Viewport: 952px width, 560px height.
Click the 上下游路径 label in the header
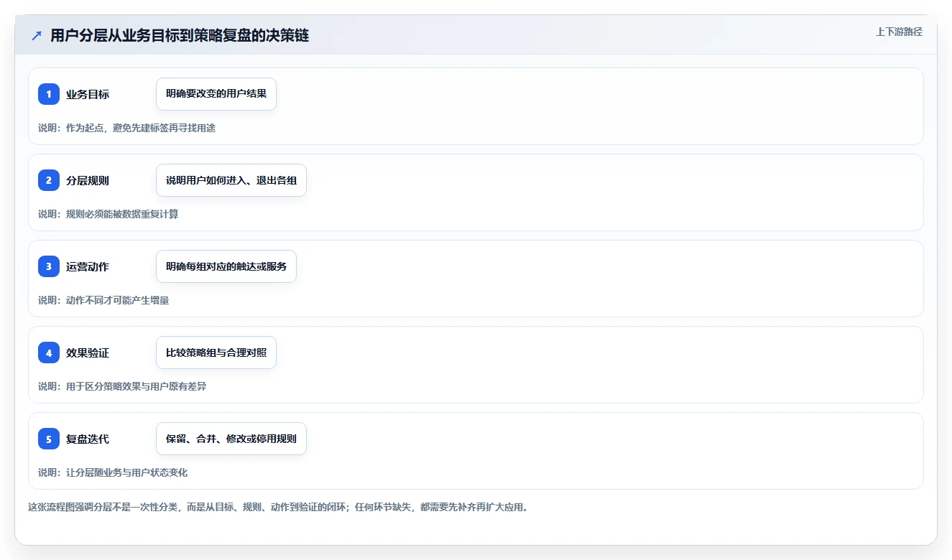(899, 32)
